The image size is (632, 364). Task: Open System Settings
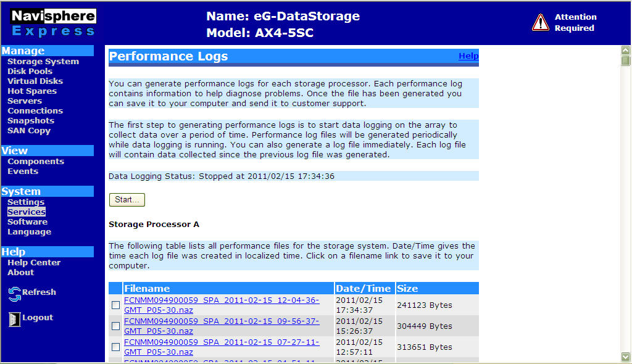[x=26, y=202]
